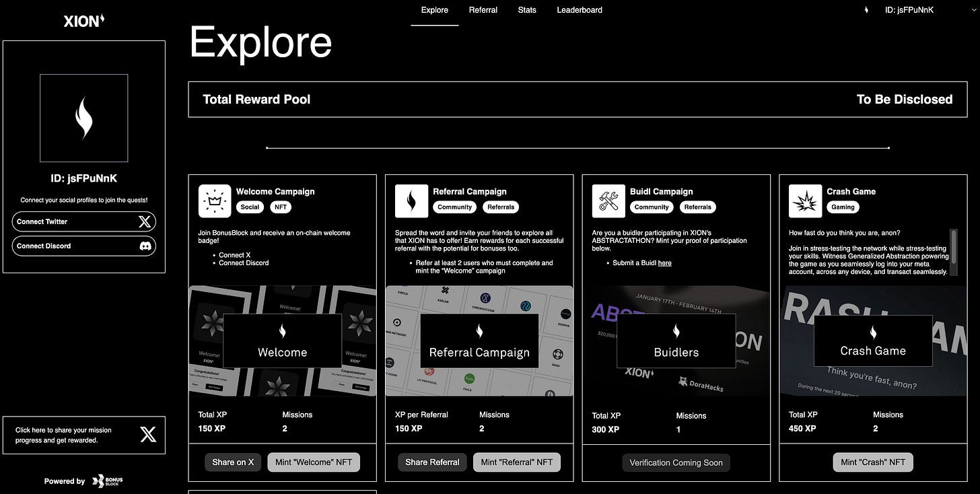Click Referrals tag on Referral Campaign
The width and height of the screenshot is (980, 494).
501,207
